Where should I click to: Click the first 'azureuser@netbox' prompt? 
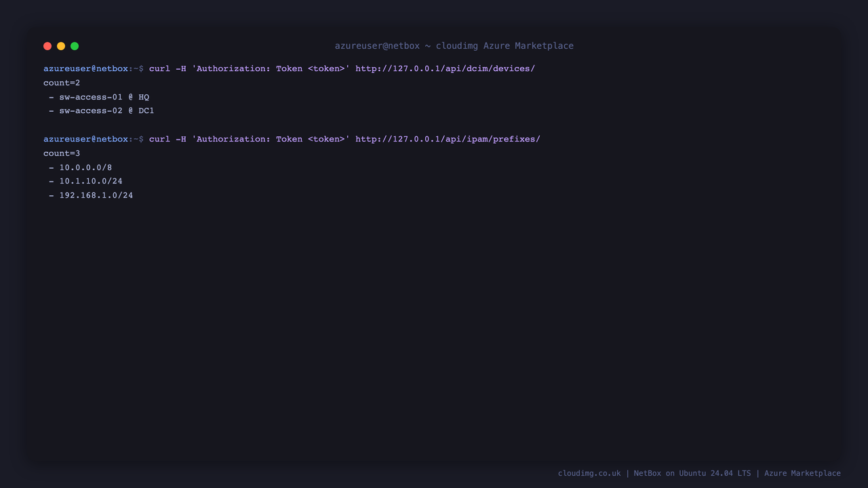[x=86, y=68]
